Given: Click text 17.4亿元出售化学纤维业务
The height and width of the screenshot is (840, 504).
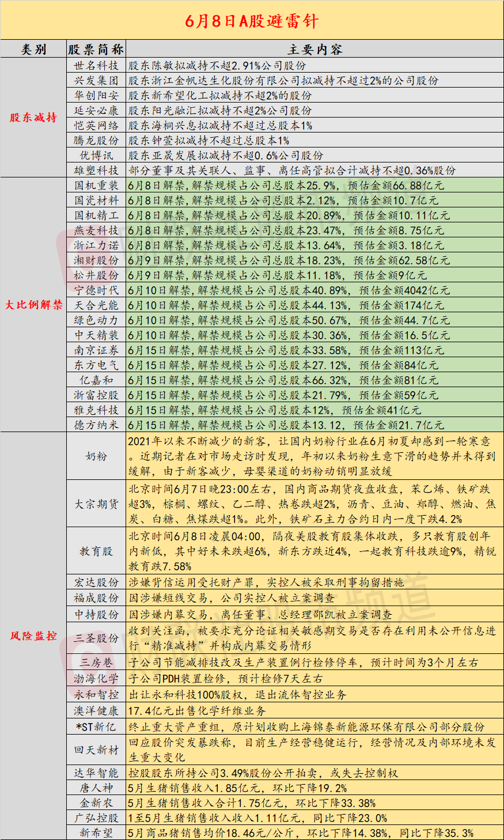Looking at the screenshot, I should (x=197, y=711).
